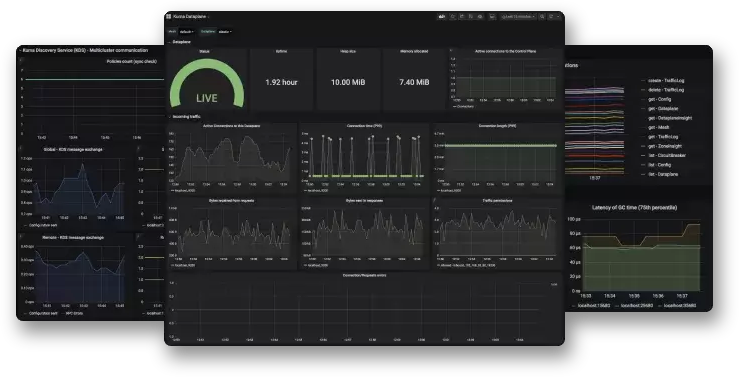Click the Connection time (P99) panel title

point(364,126)
